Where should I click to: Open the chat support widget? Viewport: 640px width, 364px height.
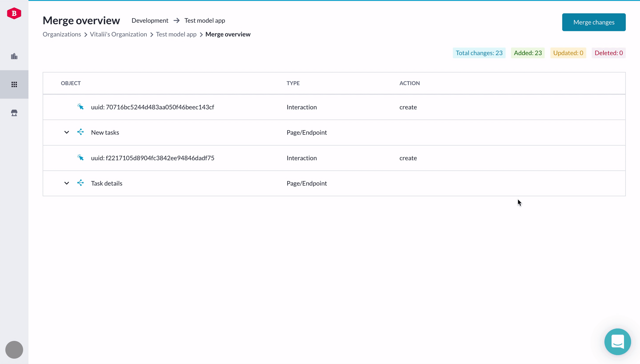tap(617, 342)
